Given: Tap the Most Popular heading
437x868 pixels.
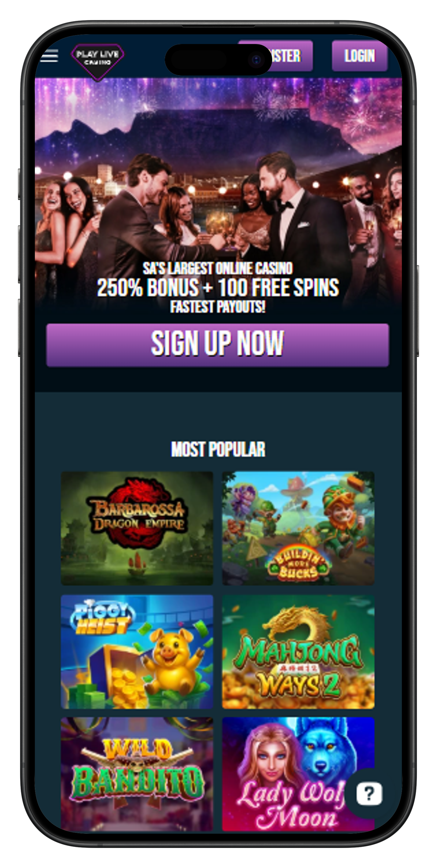Looking at the screenshot, I should pyautogui.click(x=218, y=449).
